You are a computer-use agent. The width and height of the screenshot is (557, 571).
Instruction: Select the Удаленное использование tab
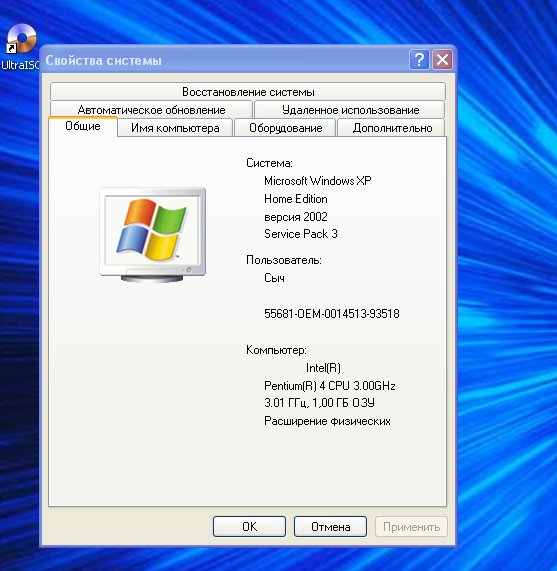[x=350, y=110]
